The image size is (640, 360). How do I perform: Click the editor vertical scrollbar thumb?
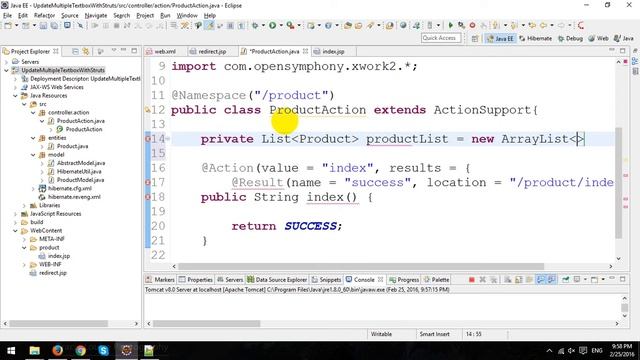click(618, 182)
